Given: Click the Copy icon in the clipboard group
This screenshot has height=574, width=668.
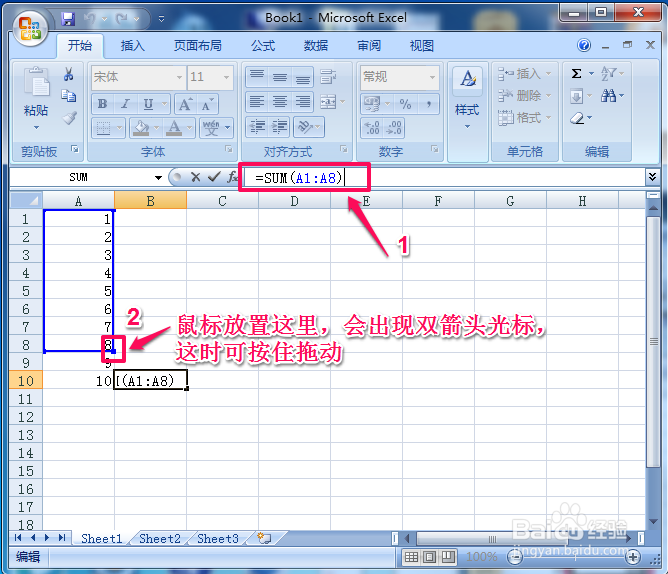Looking at the screenshot, I should pyautogui.click(x=69, y=96).
